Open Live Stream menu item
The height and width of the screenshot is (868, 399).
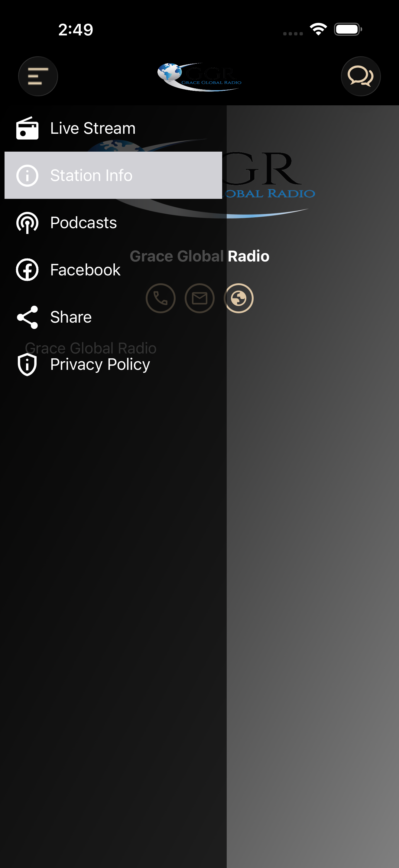(113, 128)
